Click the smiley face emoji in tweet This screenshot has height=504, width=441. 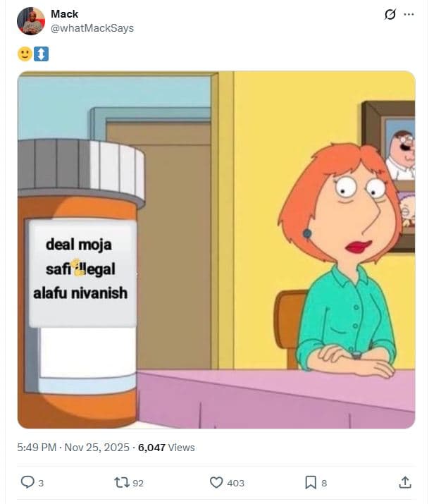pyautogui.click(x=25, y=54)
